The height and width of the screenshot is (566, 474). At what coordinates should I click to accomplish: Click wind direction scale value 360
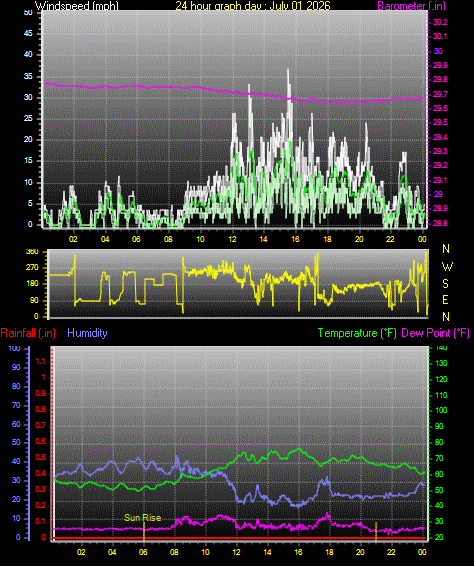coord(32,252)
